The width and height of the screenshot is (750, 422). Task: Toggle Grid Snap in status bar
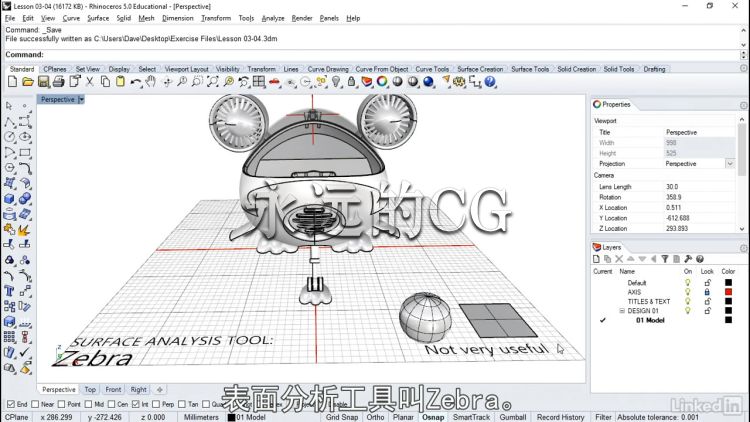(x=342, y=417)
